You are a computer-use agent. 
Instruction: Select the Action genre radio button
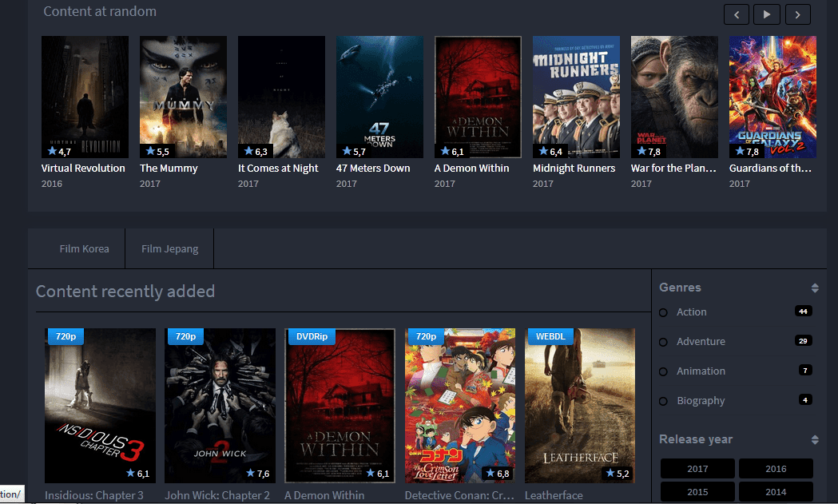663,312
